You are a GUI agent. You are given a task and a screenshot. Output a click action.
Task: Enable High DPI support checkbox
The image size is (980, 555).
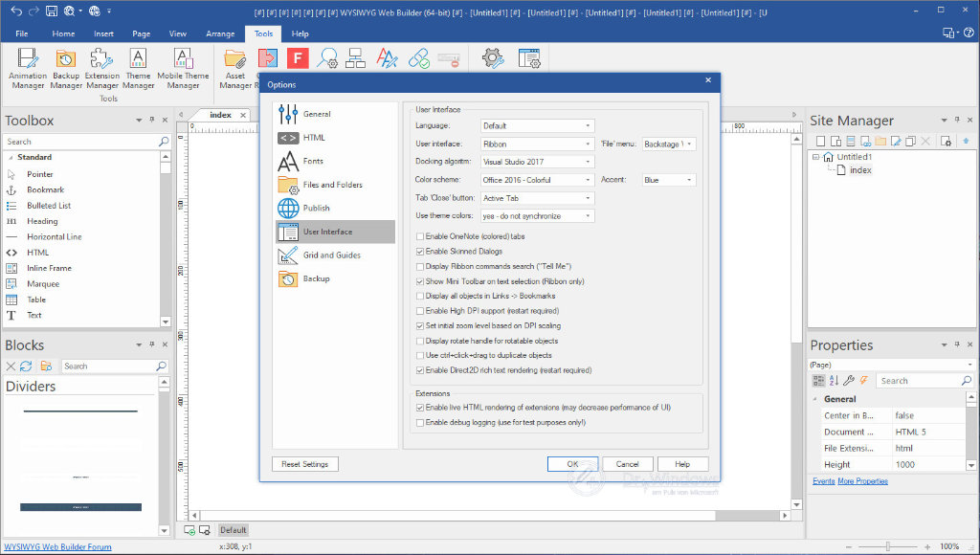420,311
